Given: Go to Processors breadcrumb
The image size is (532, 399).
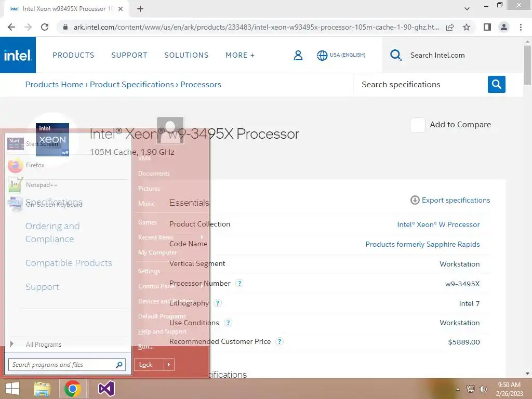Looking at the screenshot, I should tap(201, 85).
